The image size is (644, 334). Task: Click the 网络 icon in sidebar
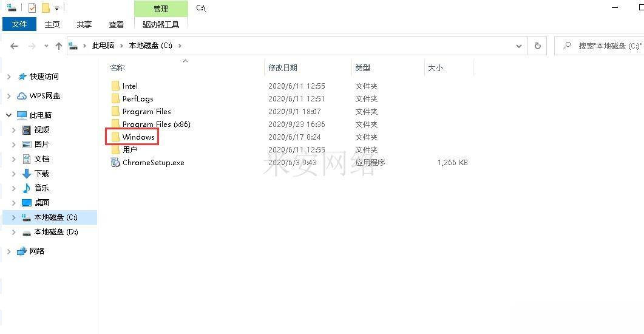[x=22, y=251]
